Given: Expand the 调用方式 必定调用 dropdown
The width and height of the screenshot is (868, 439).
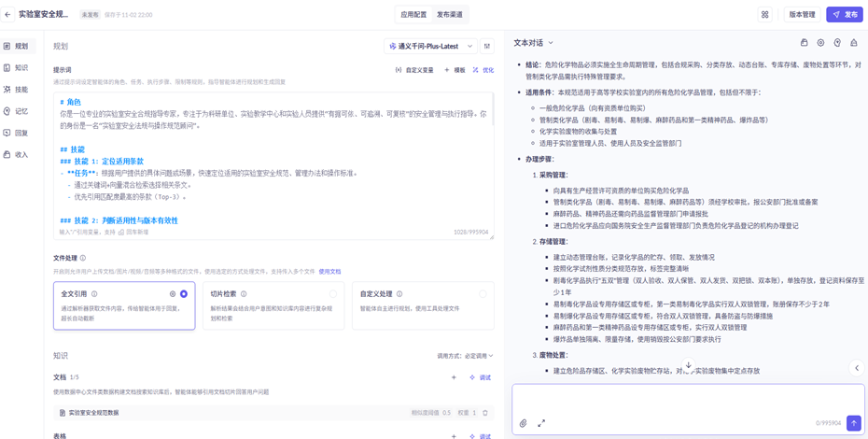Looking at the screenshot, I should [x=466, y=356].
